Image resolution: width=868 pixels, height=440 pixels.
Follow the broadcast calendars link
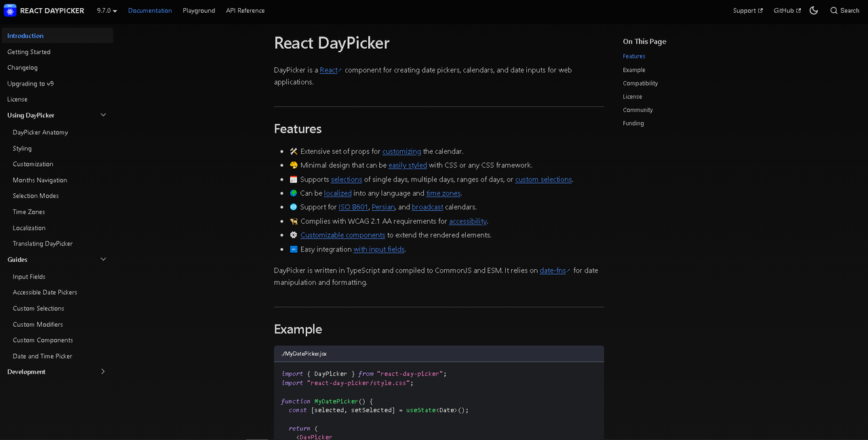pos(427,207)
